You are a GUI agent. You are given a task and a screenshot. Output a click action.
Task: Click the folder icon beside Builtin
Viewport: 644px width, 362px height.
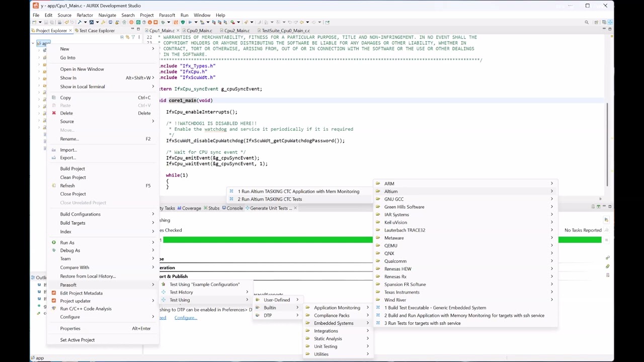257,308
